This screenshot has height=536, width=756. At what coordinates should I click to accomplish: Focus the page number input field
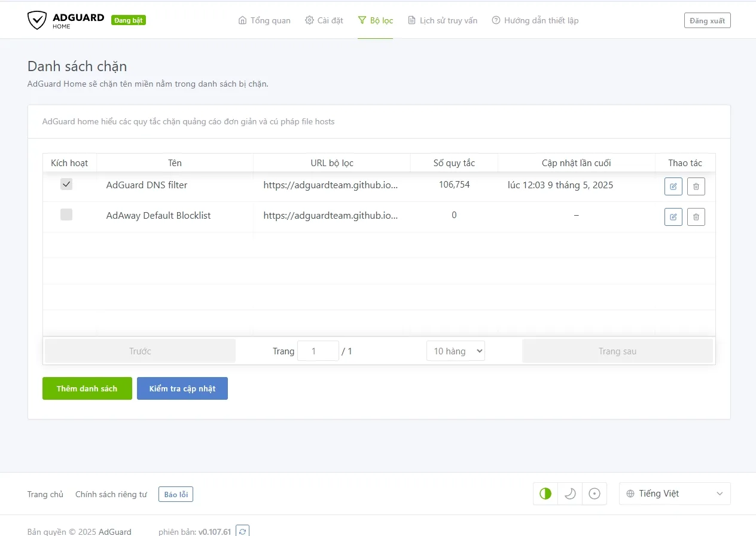[x=318, y=351]
